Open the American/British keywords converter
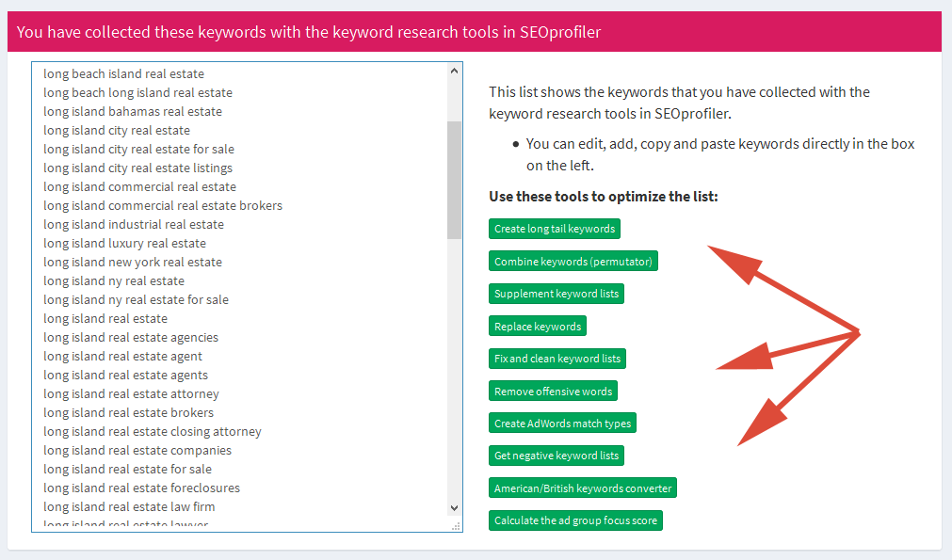 [582, 488]
